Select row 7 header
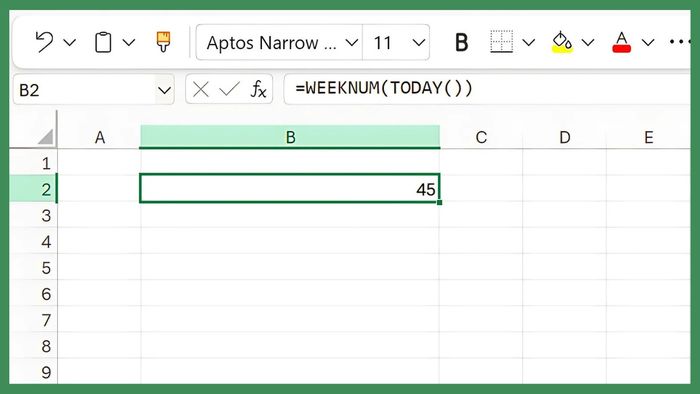The width and height of the screenshot is (700, 394). [x=33, y=319]
